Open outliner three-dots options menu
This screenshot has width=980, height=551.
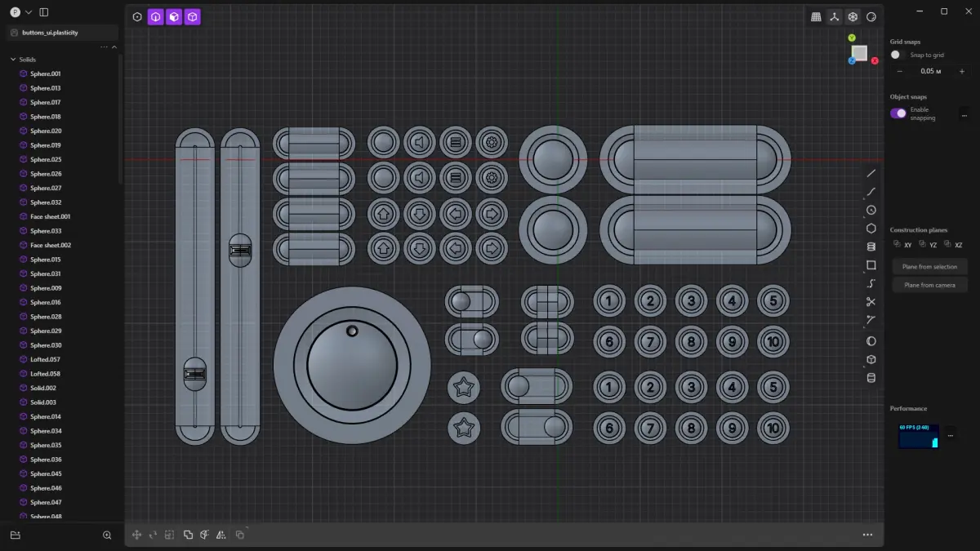[x=104, y=47]
